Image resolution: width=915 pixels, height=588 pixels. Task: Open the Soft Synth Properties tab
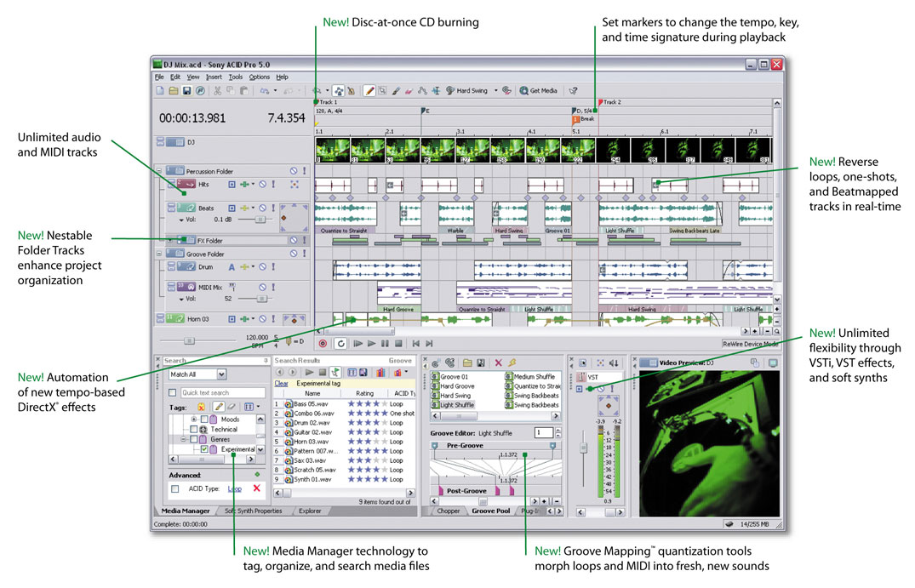click(x=254, y=511)
